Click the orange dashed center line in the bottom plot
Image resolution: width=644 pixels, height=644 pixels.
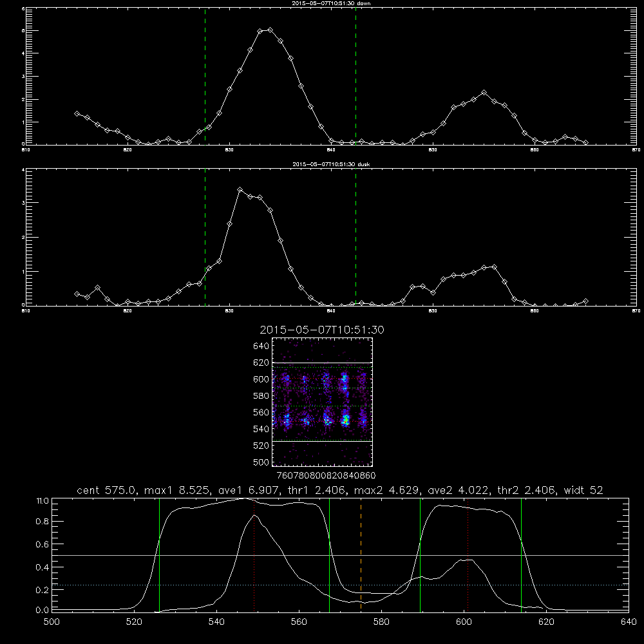tap(361, 554)
